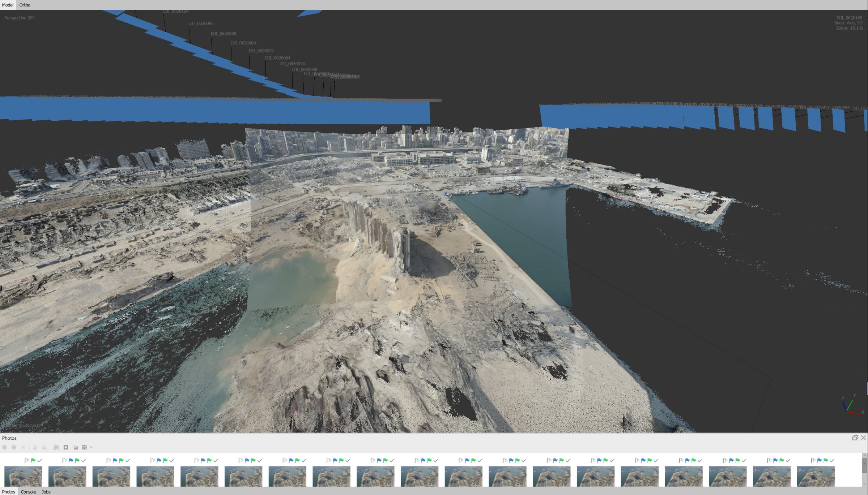This screenshot has height=495, width=868.
Task: Float the Photos panel with the undock icon
Action: pyautogui.click(x=855, y=438)
